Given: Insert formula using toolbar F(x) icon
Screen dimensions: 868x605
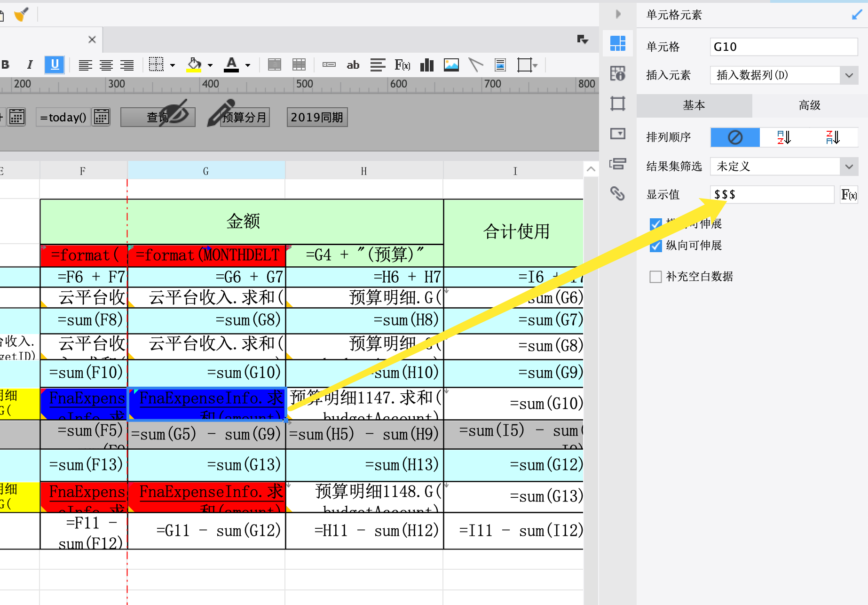Looking at the screenshot, I should pyautogui.click(x=402, y=64).
